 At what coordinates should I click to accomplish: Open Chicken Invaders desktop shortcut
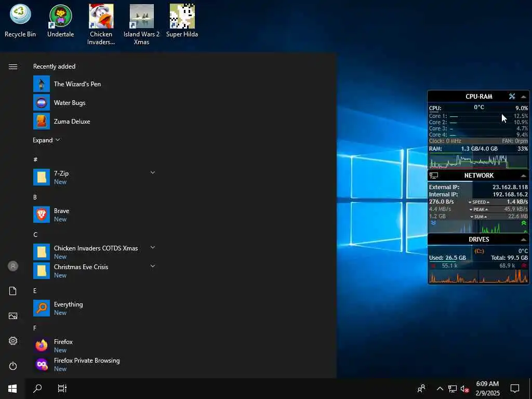[x=101, y=24]
